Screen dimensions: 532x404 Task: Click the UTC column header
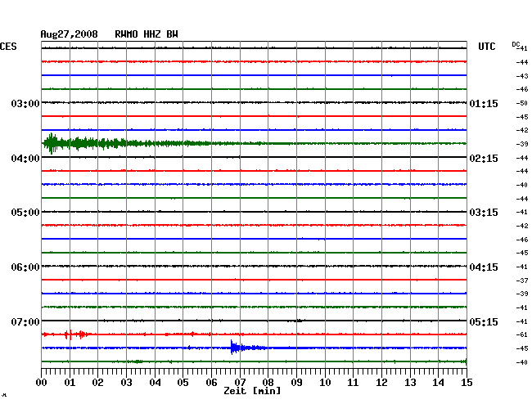[486, 47]
